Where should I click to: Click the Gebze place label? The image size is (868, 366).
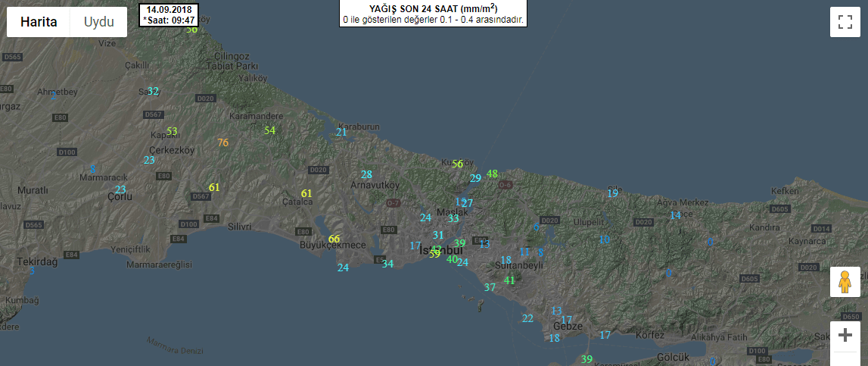[x=568, y=327]
